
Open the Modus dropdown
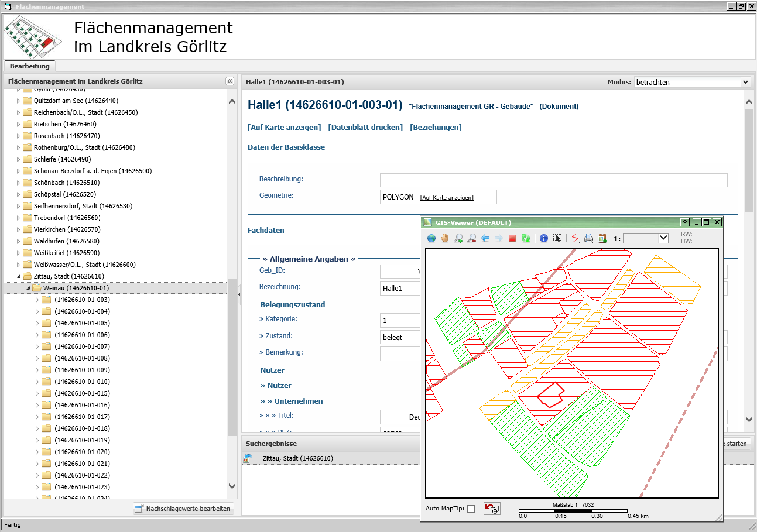coord(745,82)
